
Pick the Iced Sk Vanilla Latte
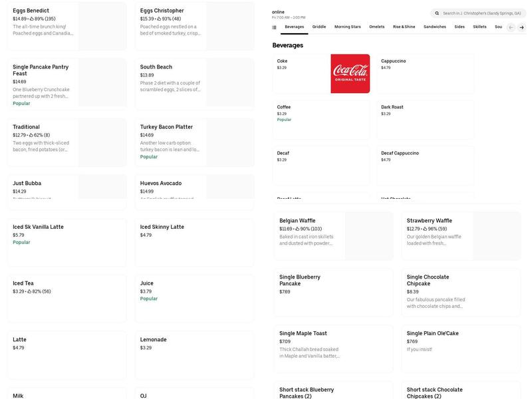tap(66, 243)
